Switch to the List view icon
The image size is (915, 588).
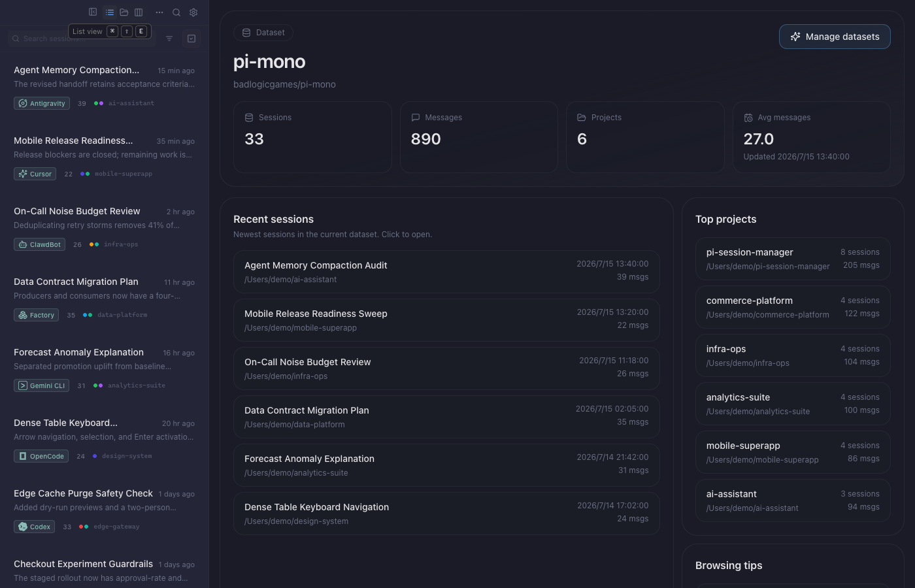[x=110, y=12]
